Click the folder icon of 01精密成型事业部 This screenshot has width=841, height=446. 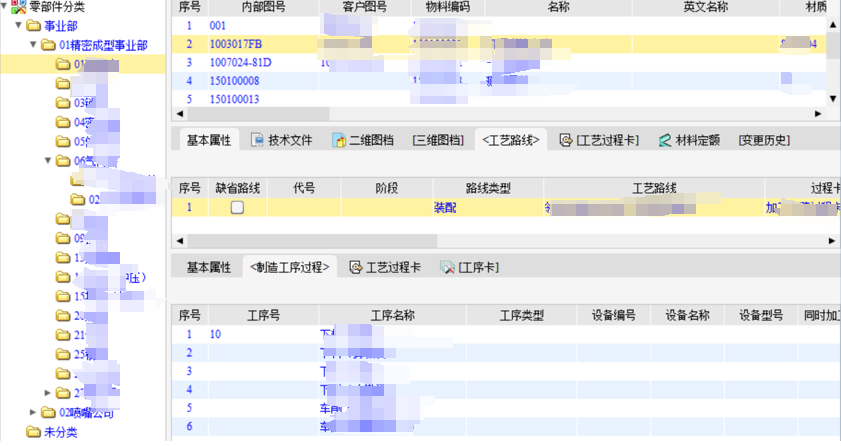[49, 45]
